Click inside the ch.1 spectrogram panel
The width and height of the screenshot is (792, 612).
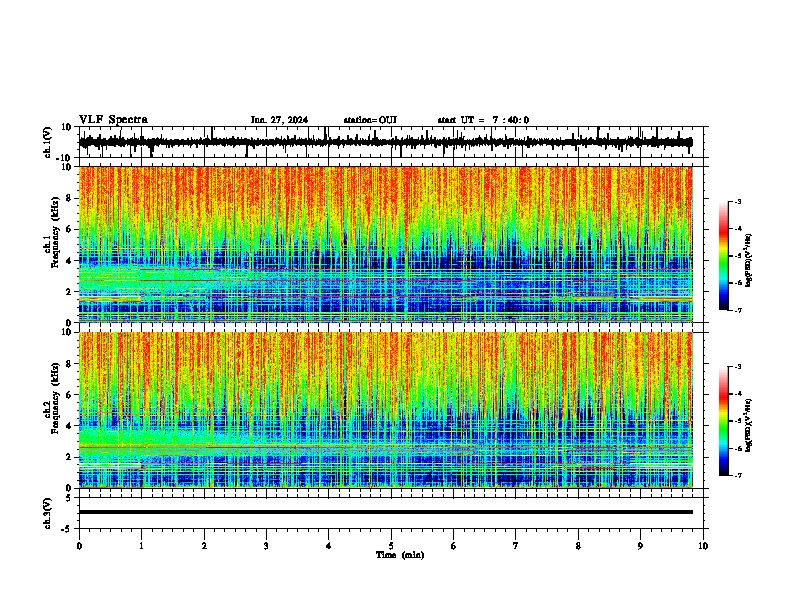(386, 244)
